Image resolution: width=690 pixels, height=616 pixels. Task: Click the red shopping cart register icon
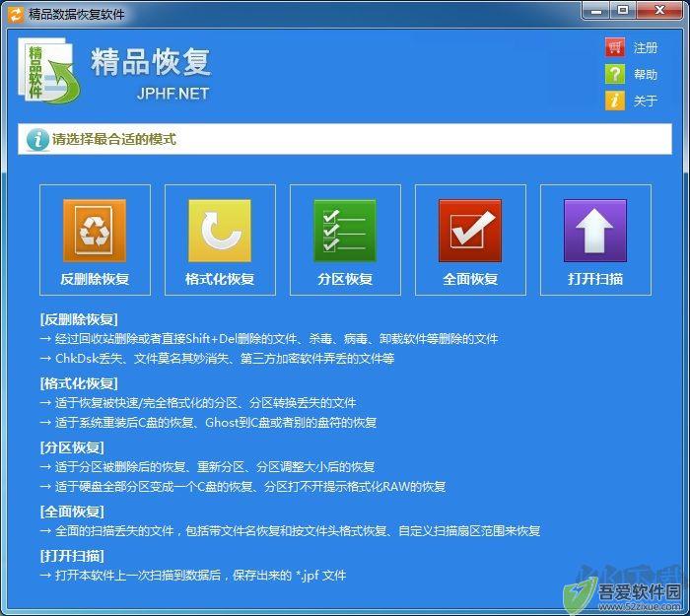[615, 47]
